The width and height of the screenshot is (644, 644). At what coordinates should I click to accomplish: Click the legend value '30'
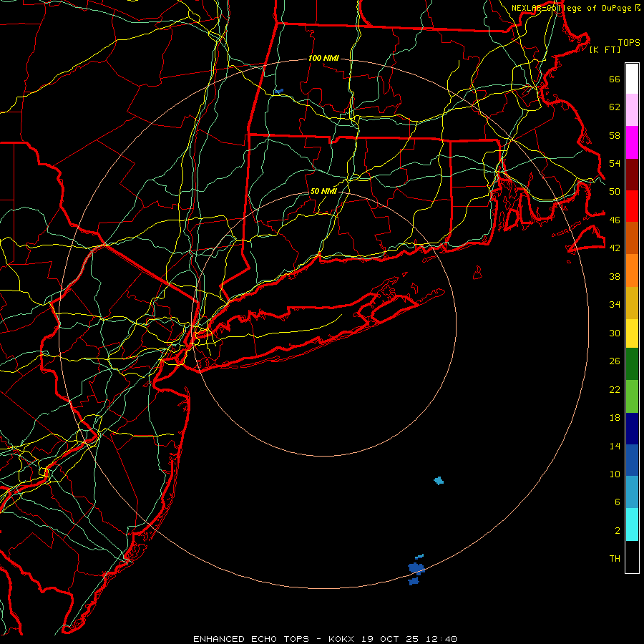(615, 333)
